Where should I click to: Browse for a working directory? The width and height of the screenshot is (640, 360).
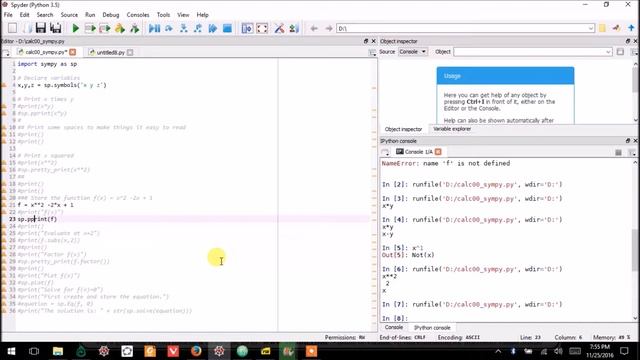pos(602,28)
